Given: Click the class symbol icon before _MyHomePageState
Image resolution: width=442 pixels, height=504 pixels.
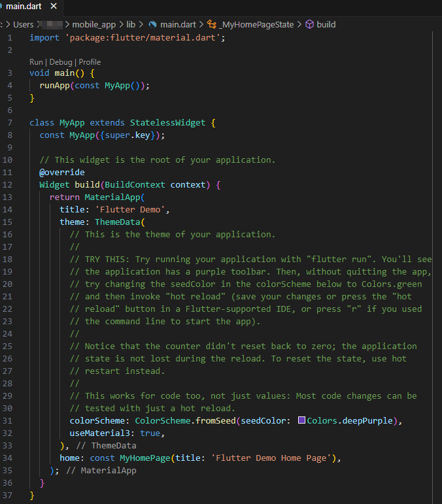Looking at the screenshot, I should [212, 24].
